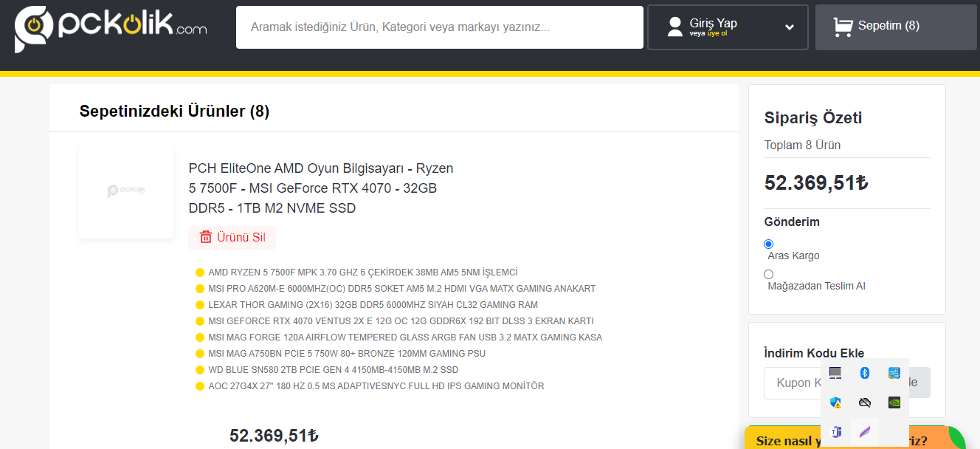Open the Size nasıl yardımcı chat widget
This screenshot has width=980, height=449.
tap(856, 439)
